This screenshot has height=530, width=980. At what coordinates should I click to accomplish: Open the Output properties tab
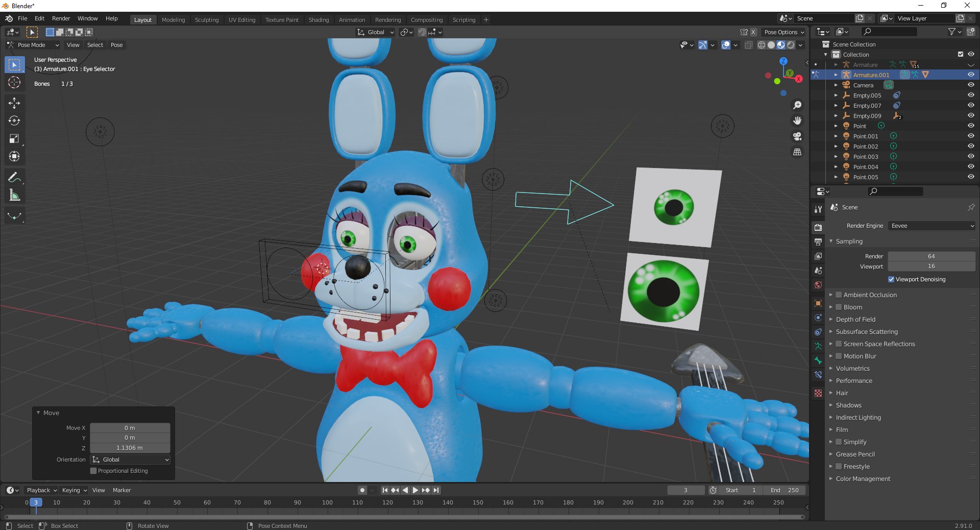[818, 242]
